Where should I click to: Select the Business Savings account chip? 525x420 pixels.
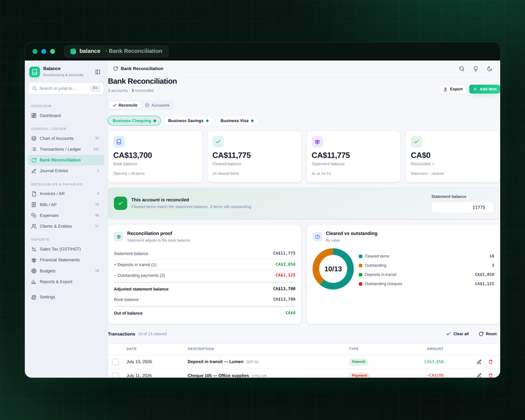click(188, 121)
